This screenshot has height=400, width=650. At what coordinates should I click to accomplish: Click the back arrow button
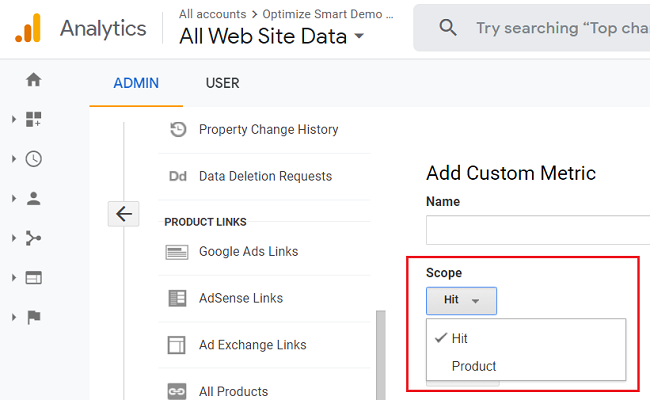pos(123,213)
